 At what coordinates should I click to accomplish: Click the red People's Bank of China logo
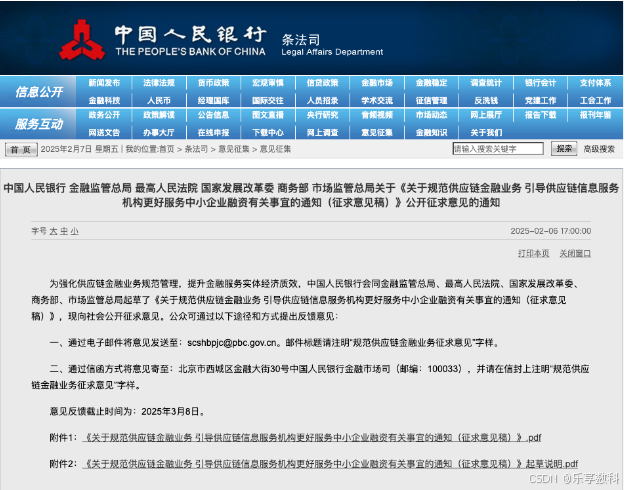click(x=82, y=40)
